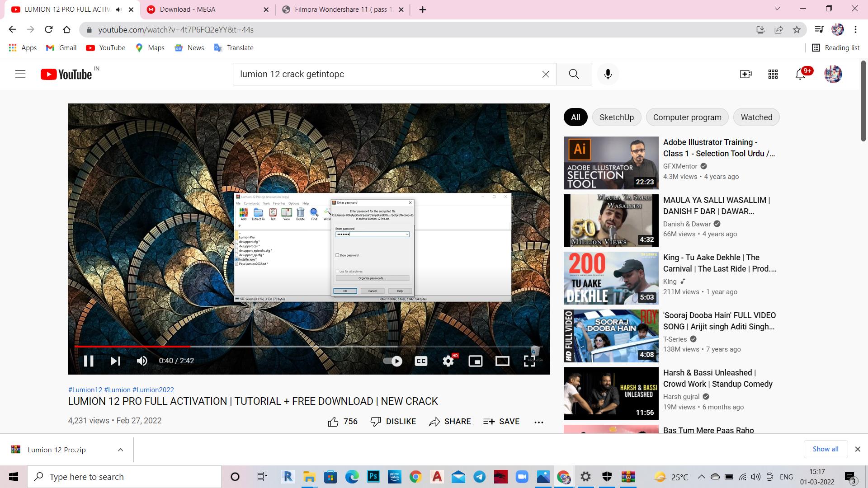Click the SHARE button
The height and width of the screenshot is (488, 868).
click(450, 422)
